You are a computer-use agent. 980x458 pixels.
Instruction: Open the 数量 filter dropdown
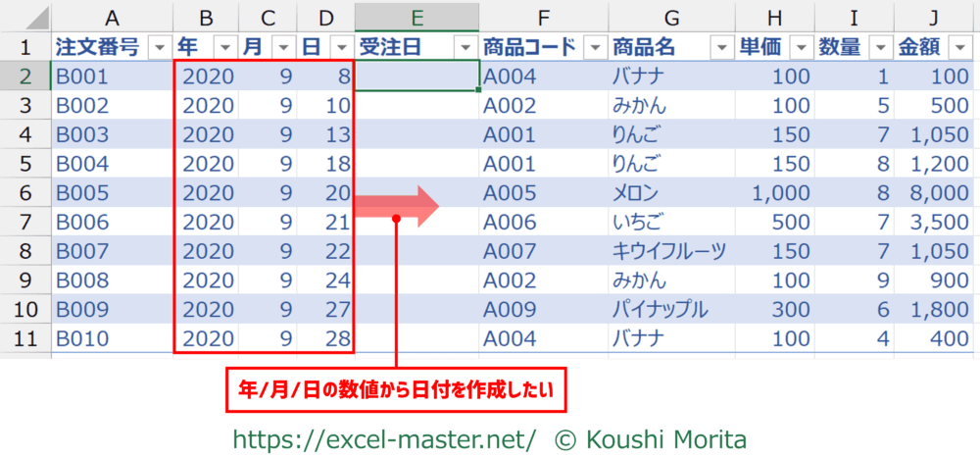(x=878, y=48)
